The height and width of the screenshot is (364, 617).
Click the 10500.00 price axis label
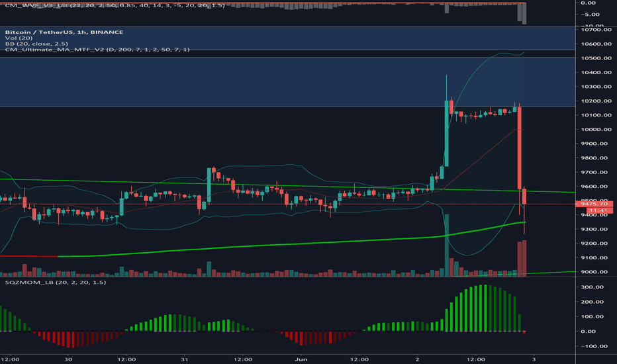(x=596, y=58)
